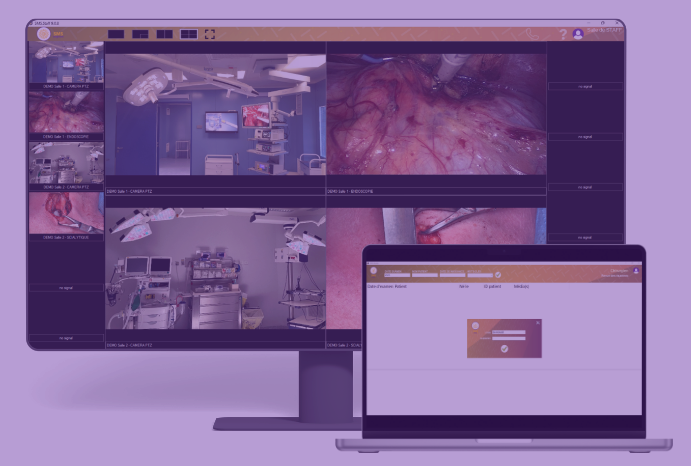Select DEMO Salle 1 CAMERA PTZ sidebar thumbnail
The image size is (691, 466).
[66, 63]
